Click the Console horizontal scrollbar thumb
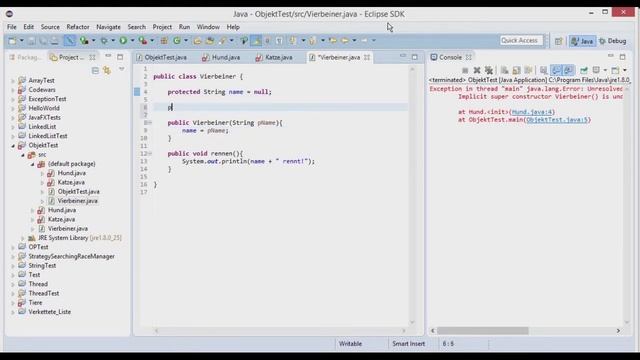This screenshot has height=360, width=640. pyautogui.click(x=483, y=331)
